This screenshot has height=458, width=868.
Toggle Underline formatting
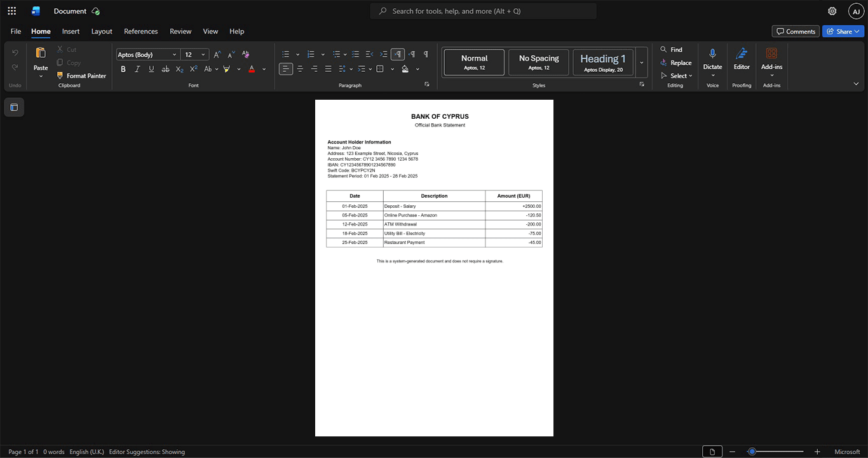pyautogui.click(x=151, y=69)
